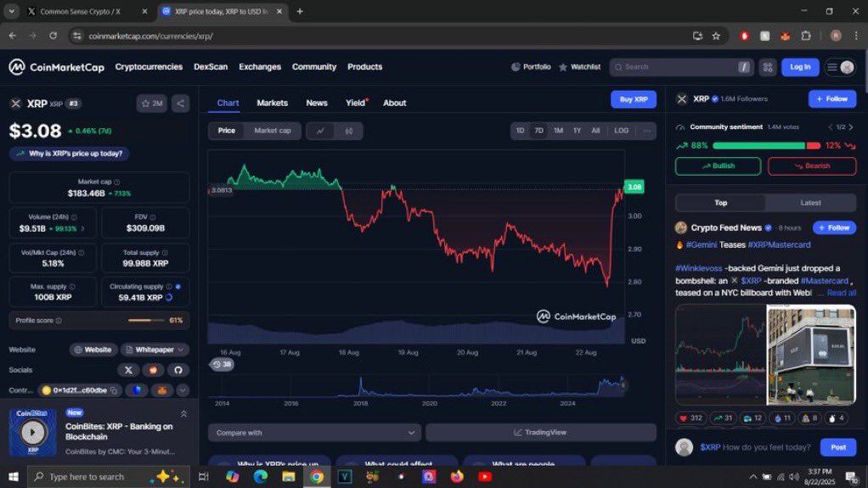
Task: Click the heart reaction with 312
Action: click(690, 418)
